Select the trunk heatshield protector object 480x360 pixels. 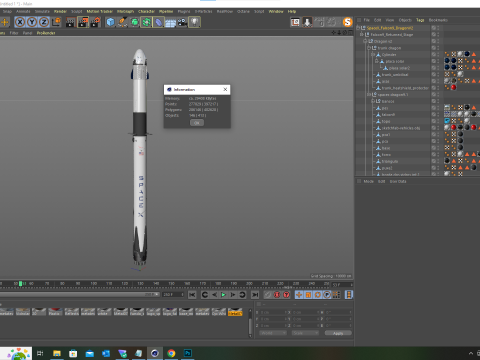point(405,88)
